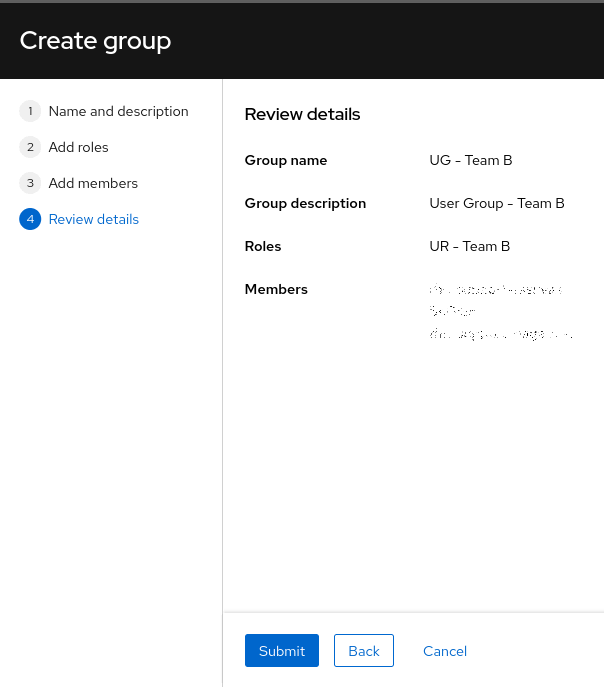Select the Review details step in sidebar
Viewport: 604px width, 687px height.
coord(93,219)
